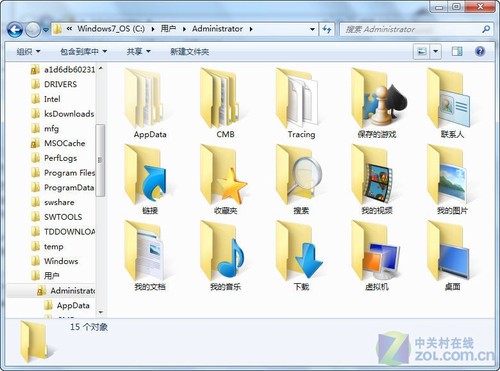500x371 pixels.
Task: Open the 共享 share dropdown
Action: [138, 52]
